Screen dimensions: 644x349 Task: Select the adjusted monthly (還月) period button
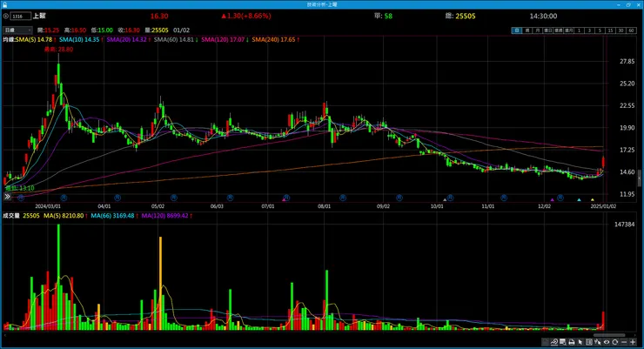568,30
